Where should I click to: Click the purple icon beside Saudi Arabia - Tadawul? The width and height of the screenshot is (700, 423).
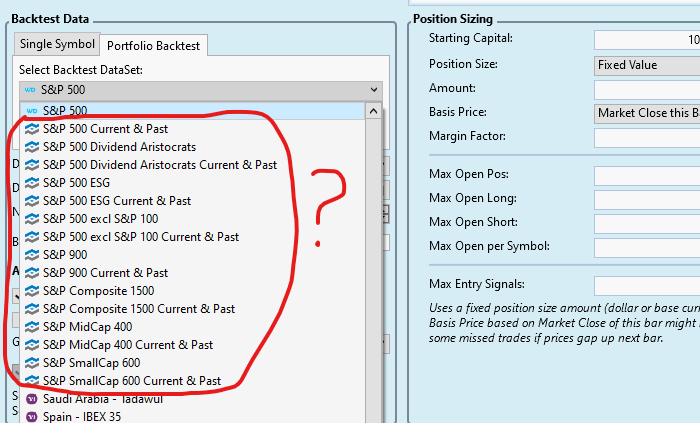32,398
